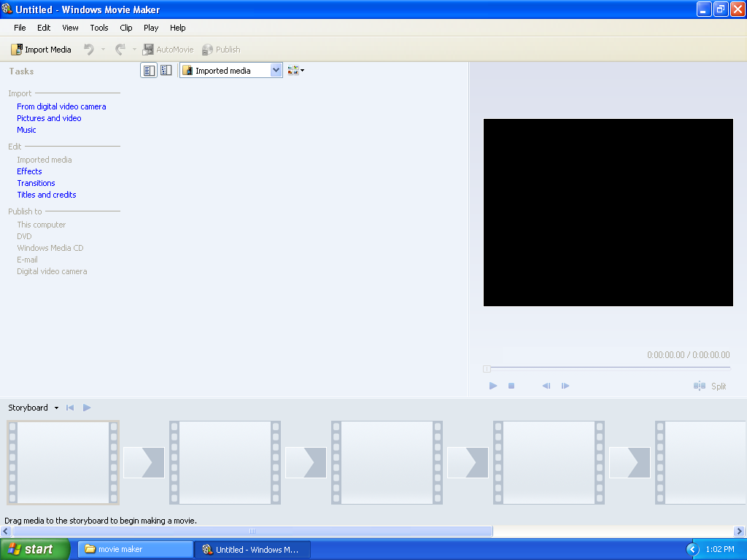Click the Next Frame button
747x560 pixels.
coord(565,386)
